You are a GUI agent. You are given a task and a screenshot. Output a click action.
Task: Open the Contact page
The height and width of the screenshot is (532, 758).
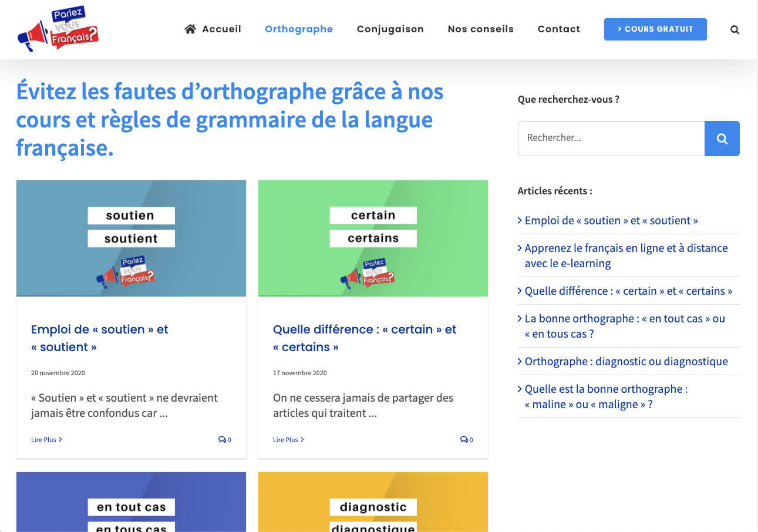pos(558,29)
